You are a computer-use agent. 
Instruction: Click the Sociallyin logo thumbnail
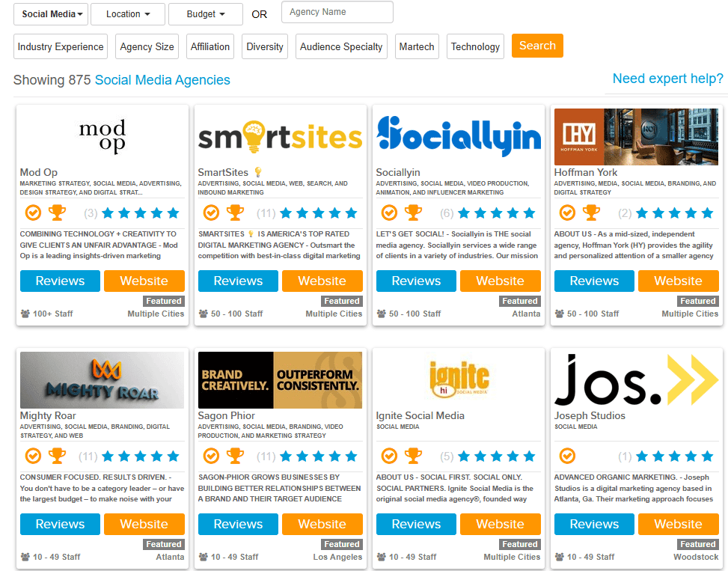click(x=459, y=136)
